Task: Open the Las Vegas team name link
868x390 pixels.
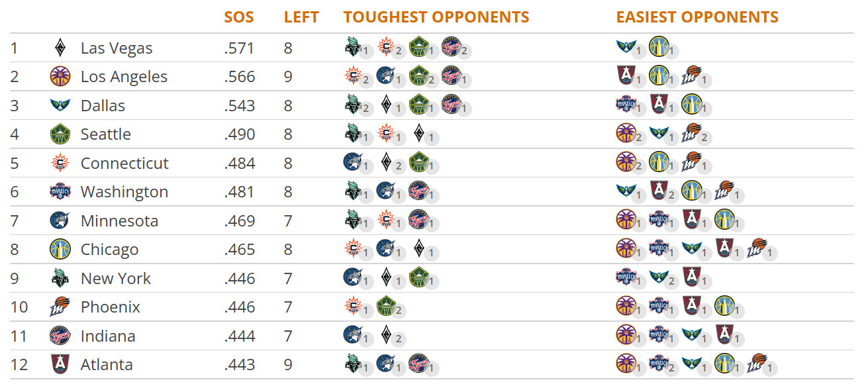Action: [117, 48]
